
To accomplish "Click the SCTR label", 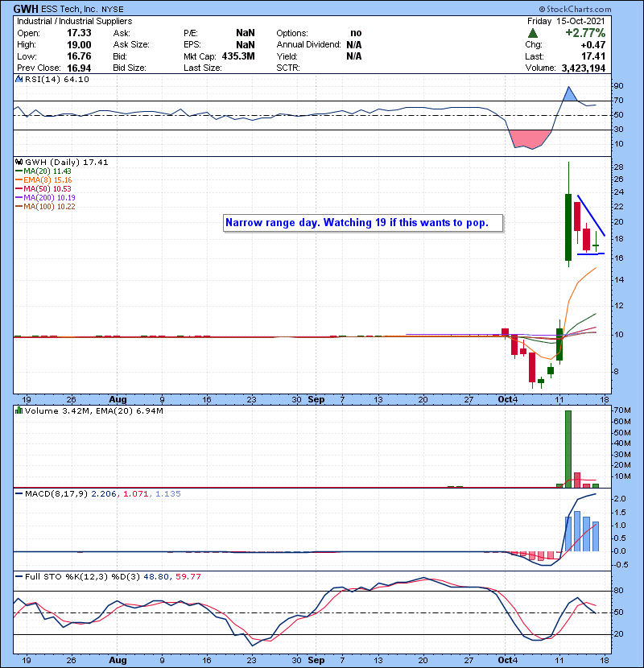I will [288, 68].
